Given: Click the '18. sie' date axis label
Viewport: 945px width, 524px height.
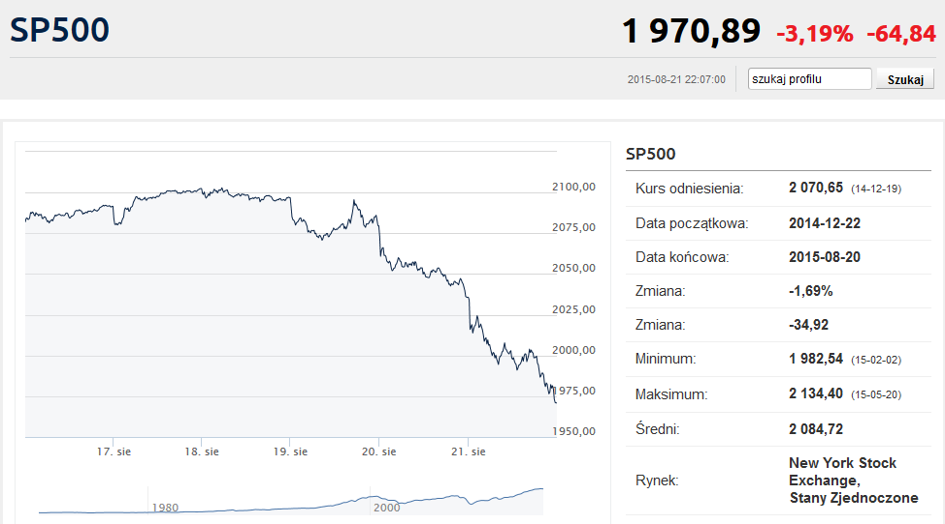Looking at the screenshot, I should click(x=201, y=452).
